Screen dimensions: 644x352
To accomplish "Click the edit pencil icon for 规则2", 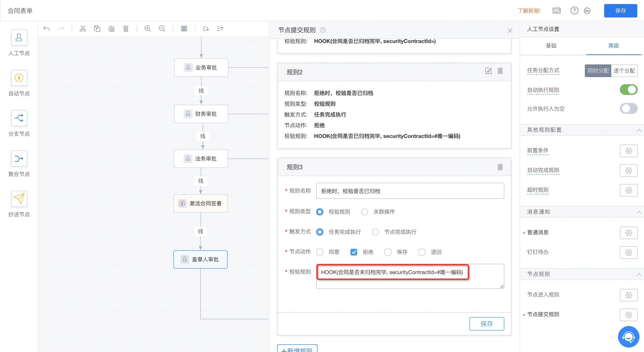I will point(488,71).
